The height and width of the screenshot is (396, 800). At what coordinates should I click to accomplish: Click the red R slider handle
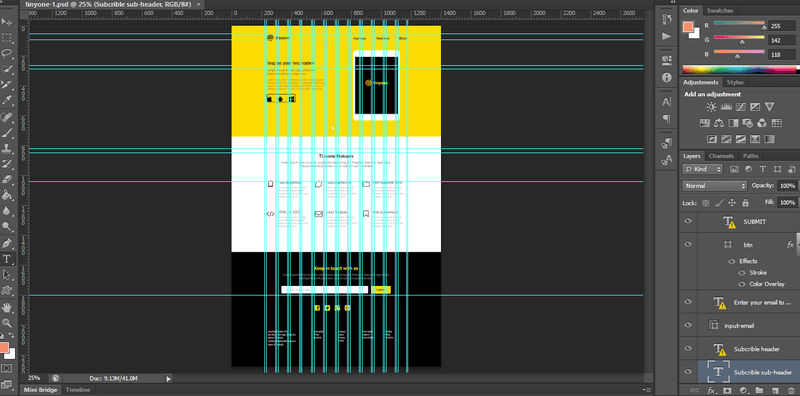coord(764,28)
